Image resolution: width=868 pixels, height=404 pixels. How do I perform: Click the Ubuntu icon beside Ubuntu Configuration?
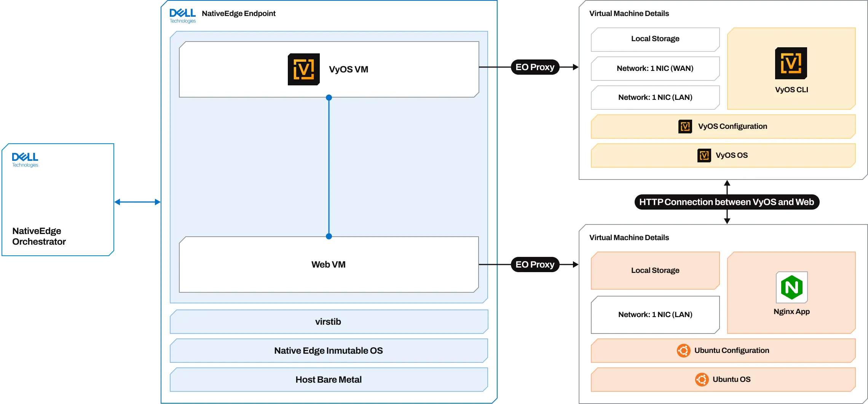click(684, 351)
